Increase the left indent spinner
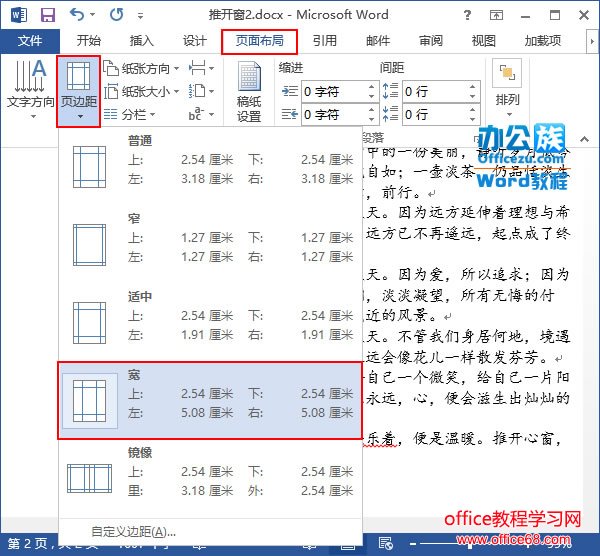This screenshot has height=556, width=600. tap(372, 86)
